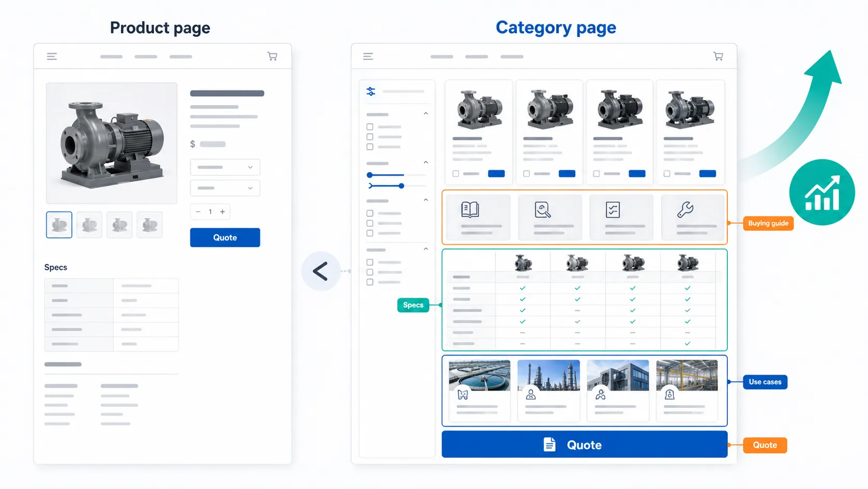Screen dimensions: 868x489
Task: Check last checkbox in bottom filter group
Action: pyautogui.click(x=370, y=282)
